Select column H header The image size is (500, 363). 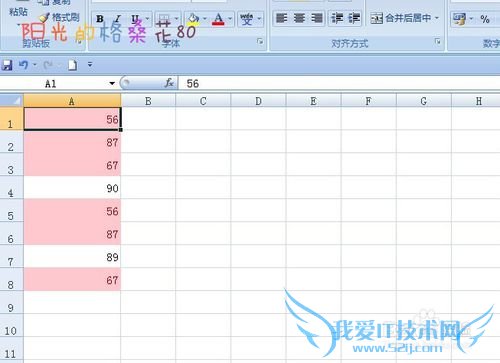pos(476,101)
